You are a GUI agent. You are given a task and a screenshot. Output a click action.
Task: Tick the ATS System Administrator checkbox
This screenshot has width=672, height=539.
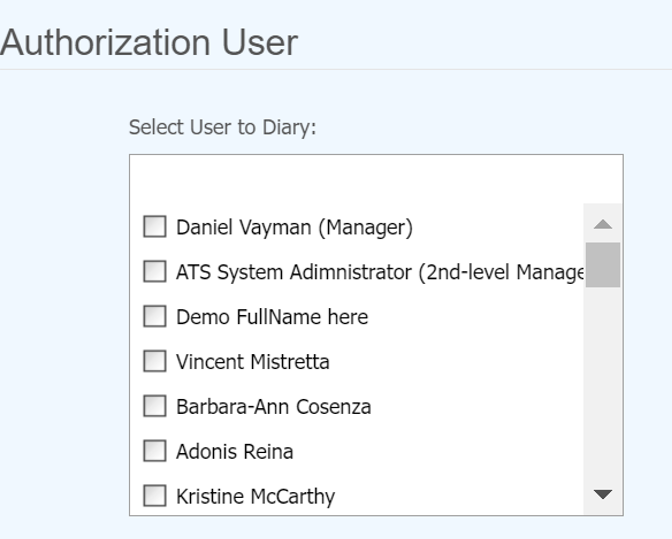(x=154, y=271)
